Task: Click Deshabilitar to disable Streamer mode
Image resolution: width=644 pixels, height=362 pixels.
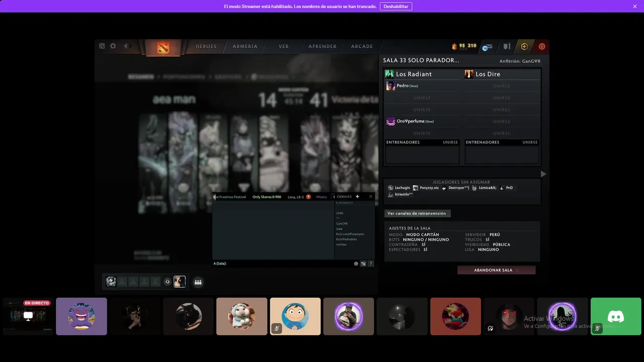Action: [396, 6]
